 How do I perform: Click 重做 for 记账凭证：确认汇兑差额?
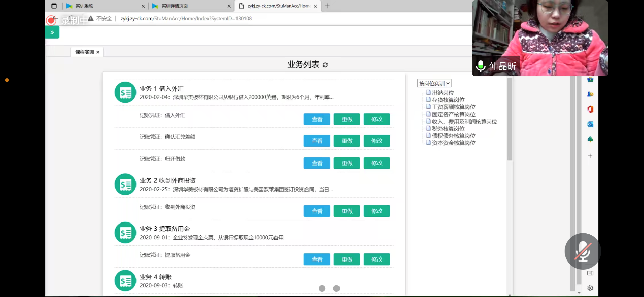click(347, 141)
